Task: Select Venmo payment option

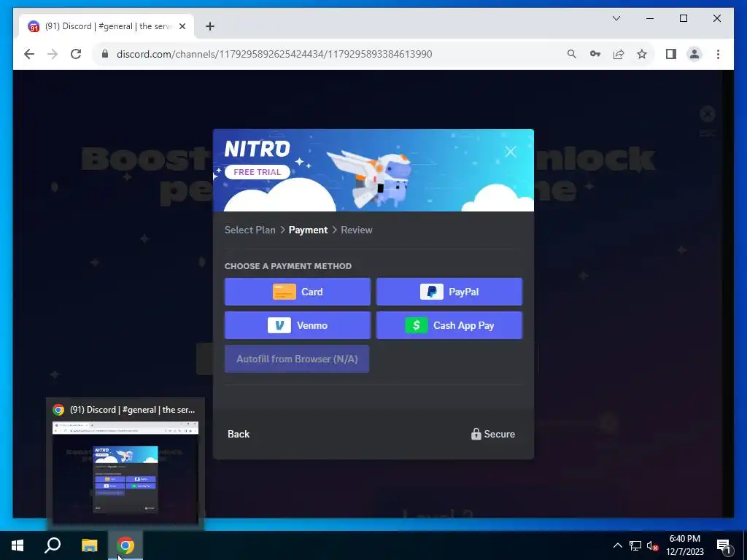Action: click(298, 325)
